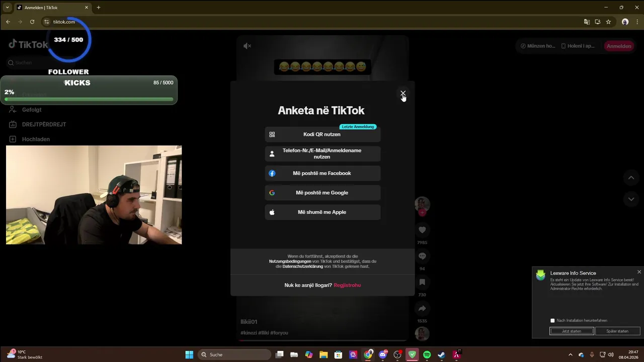The width and height of the screenshot is (644, 362).
Task: Open Discord from the taskbar
Action: click(382, 355)
